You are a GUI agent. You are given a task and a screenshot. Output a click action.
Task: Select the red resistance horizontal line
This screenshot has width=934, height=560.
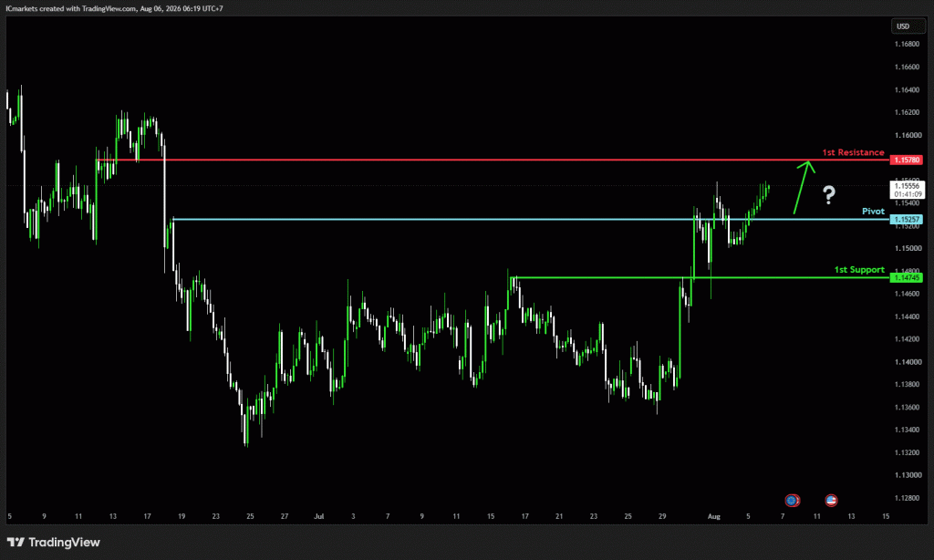click(x=493, y=160)
